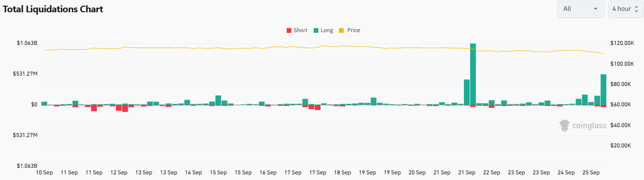Viewport: 644px width, 180px height.
Task: Click the green Long legend color square
Action: (x=316, y=30)
